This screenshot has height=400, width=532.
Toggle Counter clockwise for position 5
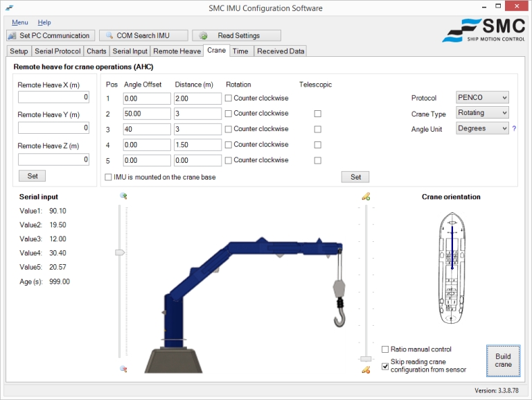(229, 160)
